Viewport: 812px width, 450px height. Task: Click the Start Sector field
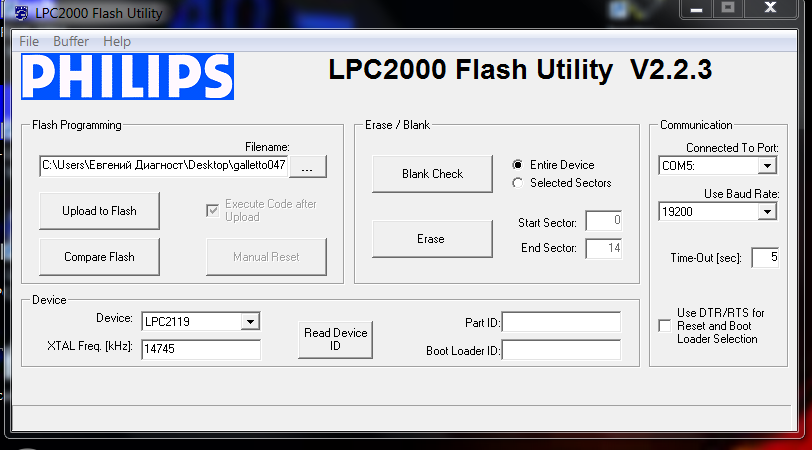coord(604,221)
